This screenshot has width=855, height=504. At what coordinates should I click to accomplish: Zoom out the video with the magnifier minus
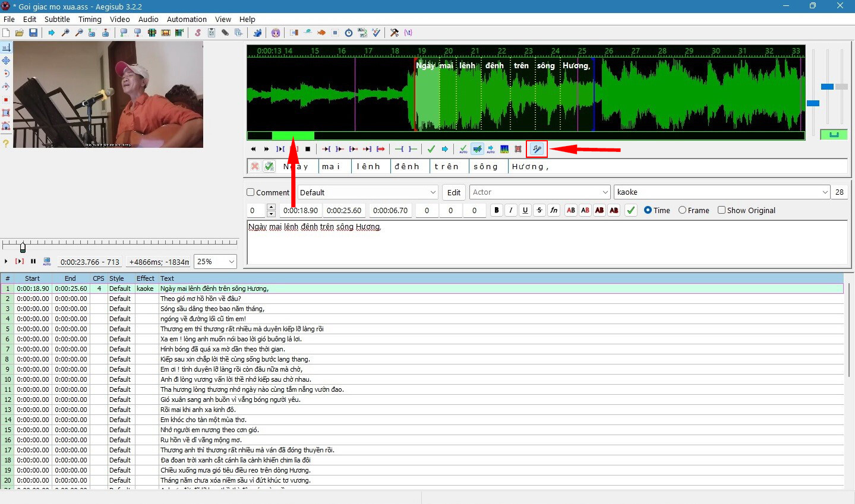(79, 33)
